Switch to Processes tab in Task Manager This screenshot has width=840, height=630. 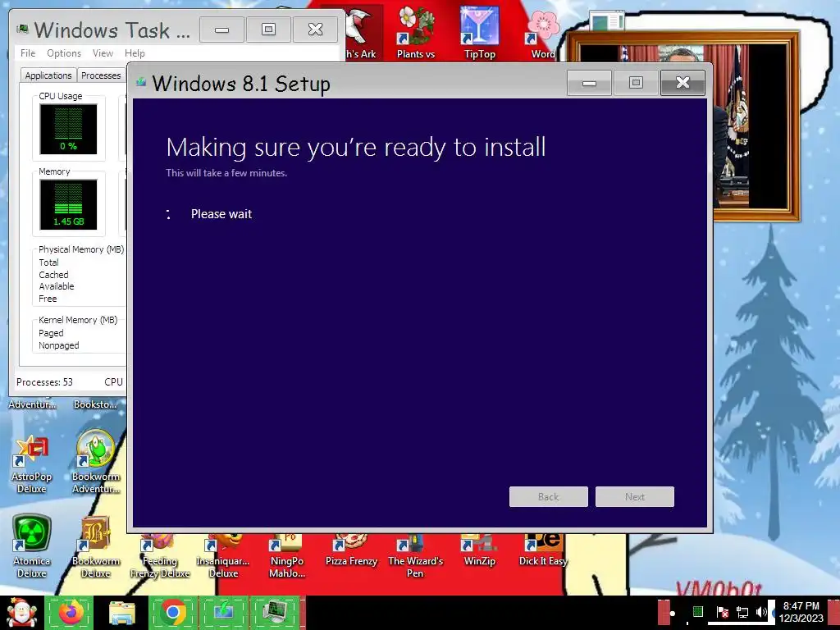(101, 75)
